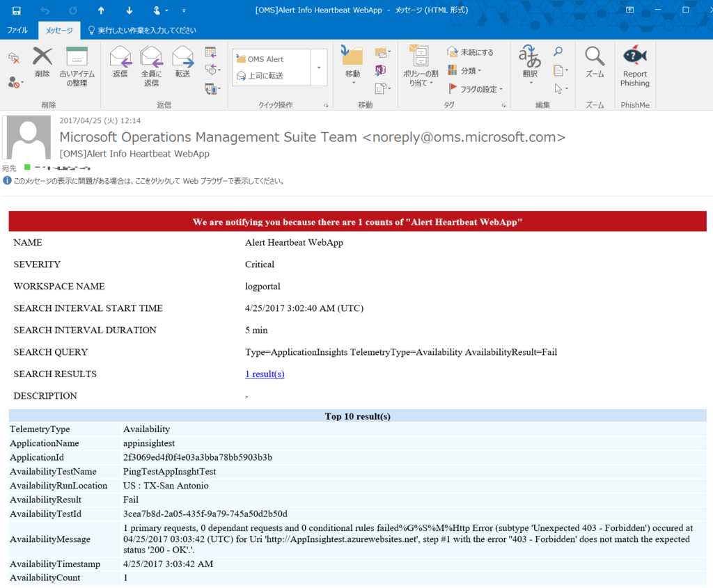Click search interval duration '5 min'
The height and width of the screenshot is (588, 713).
coord(256,331)
